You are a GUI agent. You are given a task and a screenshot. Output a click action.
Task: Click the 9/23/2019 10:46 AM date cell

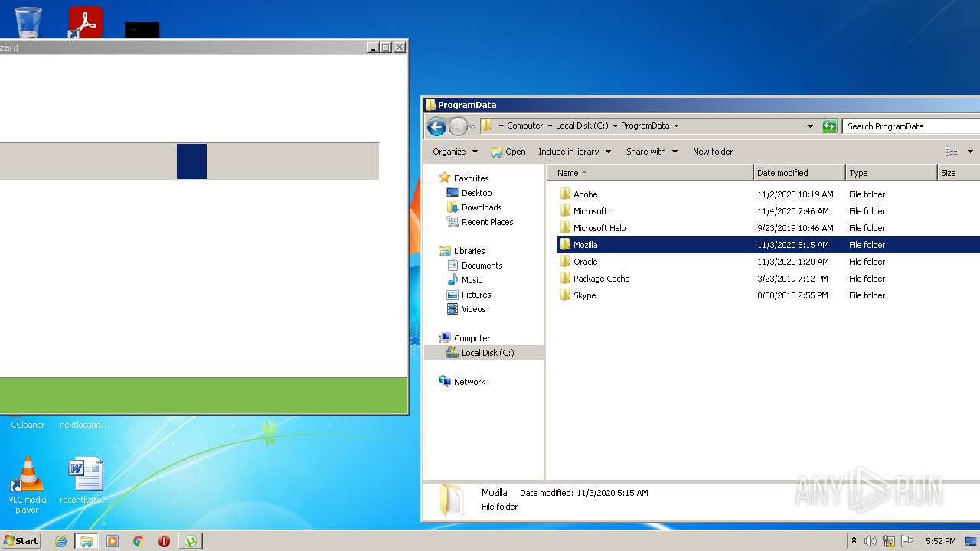click(795, 228)
